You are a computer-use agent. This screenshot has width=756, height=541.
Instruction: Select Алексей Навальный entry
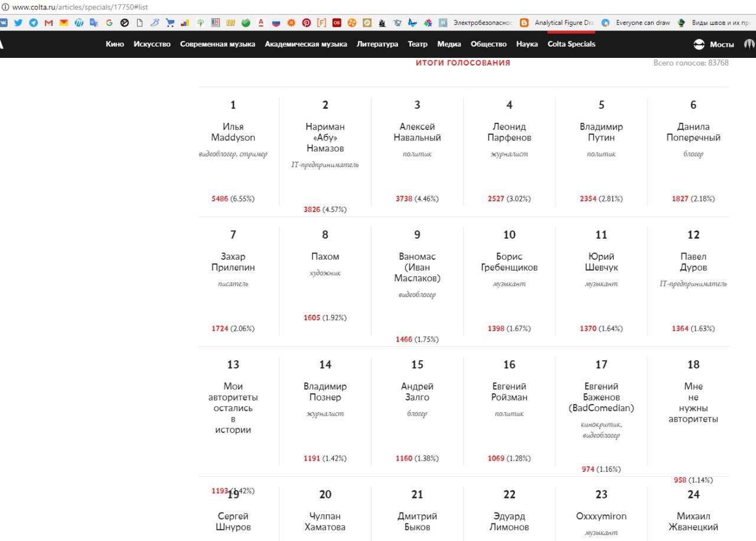(417, 132)
